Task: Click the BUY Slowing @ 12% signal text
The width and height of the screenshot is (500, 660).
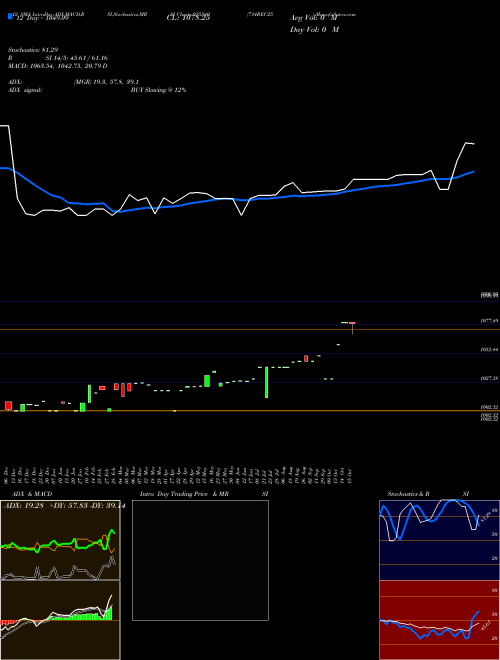Action: click(158, 90)
